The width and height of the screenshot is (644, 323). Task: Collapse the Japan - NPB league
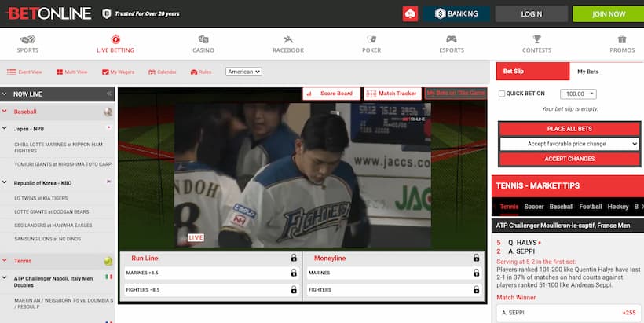[5, 129]
